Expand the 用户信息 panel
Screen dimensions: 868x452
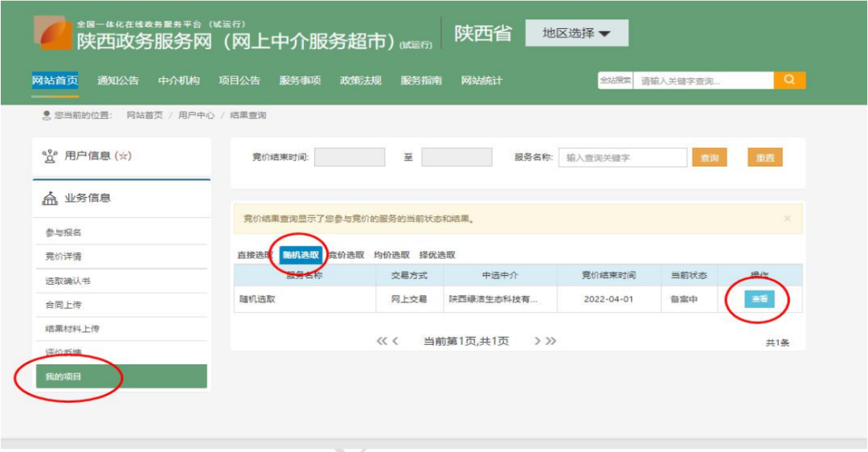(x=121, y=157)
